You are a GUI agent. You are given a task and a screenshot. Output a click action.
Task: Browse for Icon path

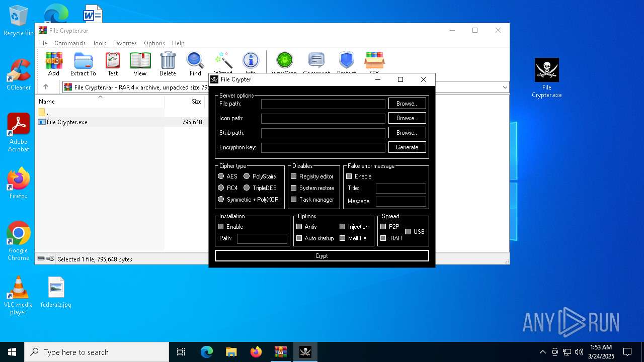(x=407, y=118)
